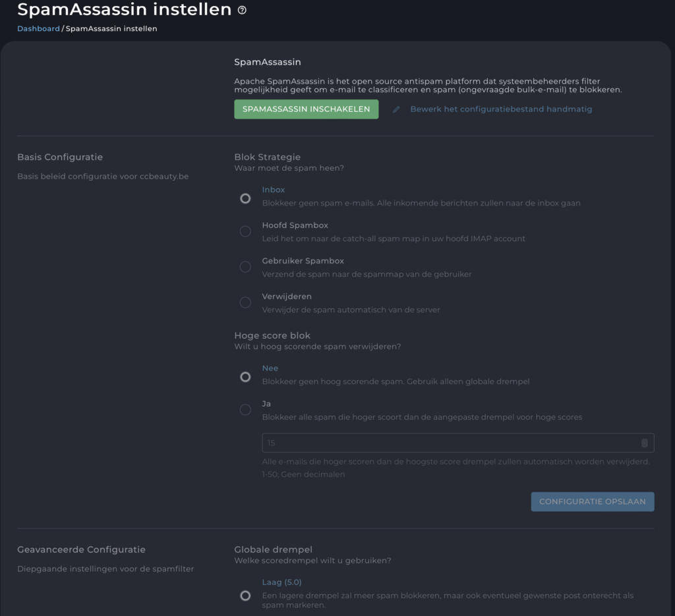Select the Hoofd Spambox radio button
This screenshot has height=616, width=675.
coord(245,231)
